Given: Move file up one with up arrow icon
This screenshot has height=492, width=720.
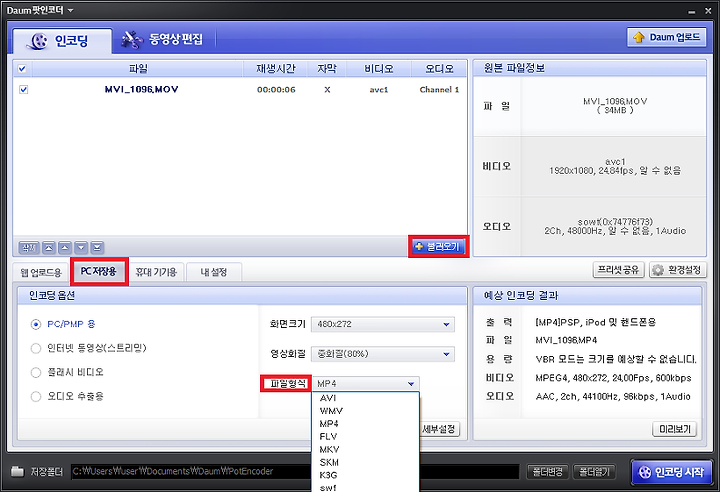Looking at the screenshot, I should click(65, 248).
